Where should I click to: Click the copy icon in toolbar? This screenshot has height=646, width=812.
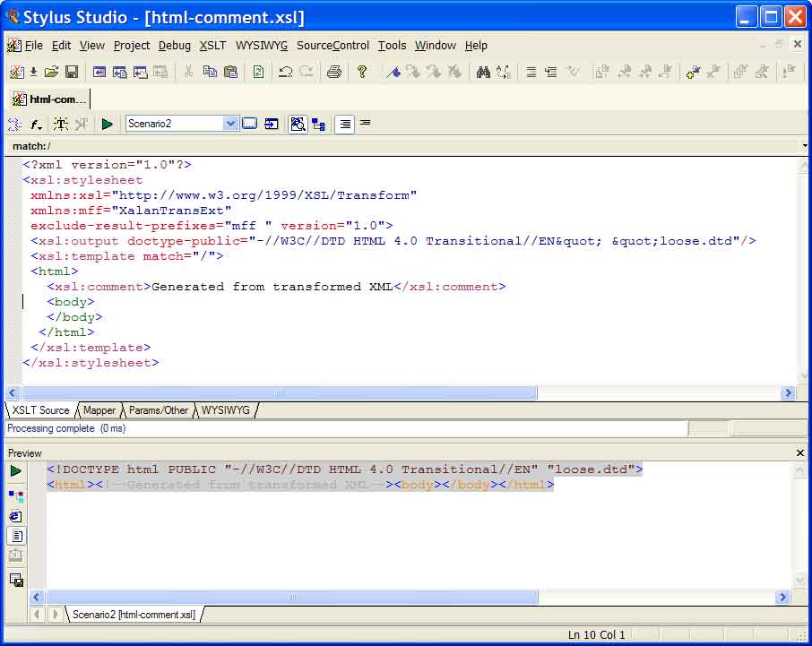210,72
